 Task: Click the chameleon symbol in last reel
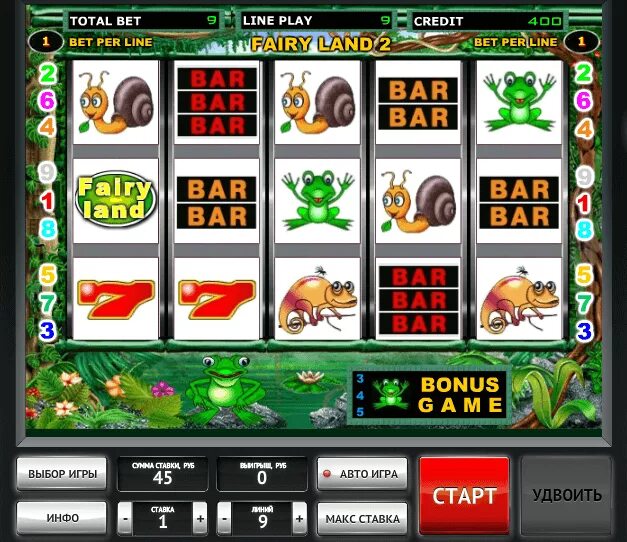(x=519, y=299)
